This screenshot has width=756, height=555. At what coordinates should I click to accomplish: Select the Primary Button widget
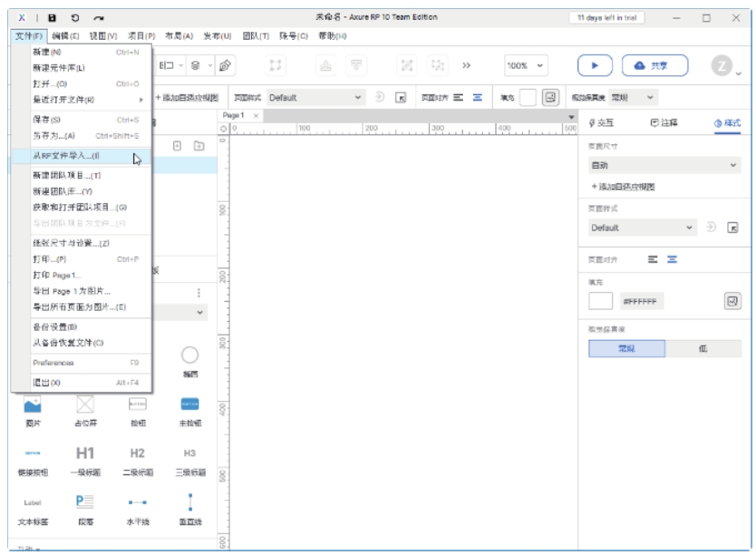[190, 404]
